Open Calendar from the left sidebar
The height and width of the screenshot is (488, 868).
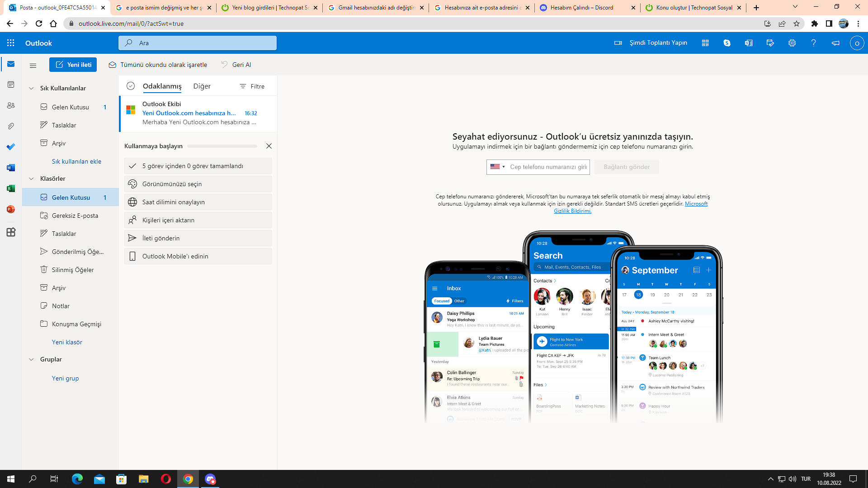11,84
